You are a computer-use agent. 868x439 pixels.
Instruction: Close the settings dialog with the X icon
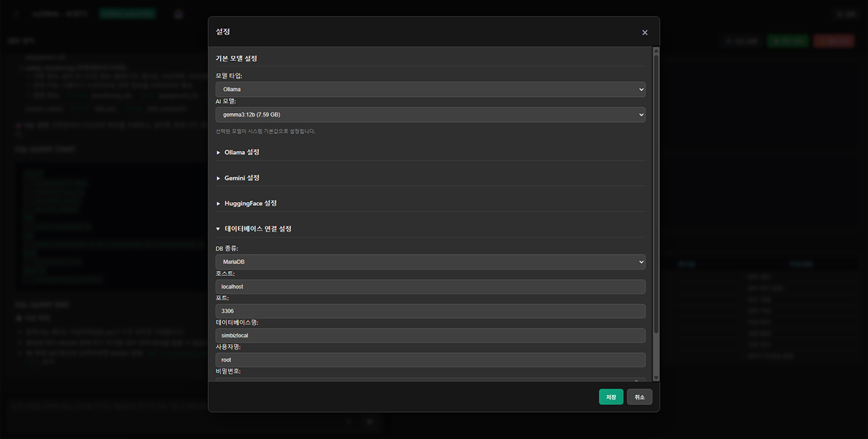click(644, 33)
